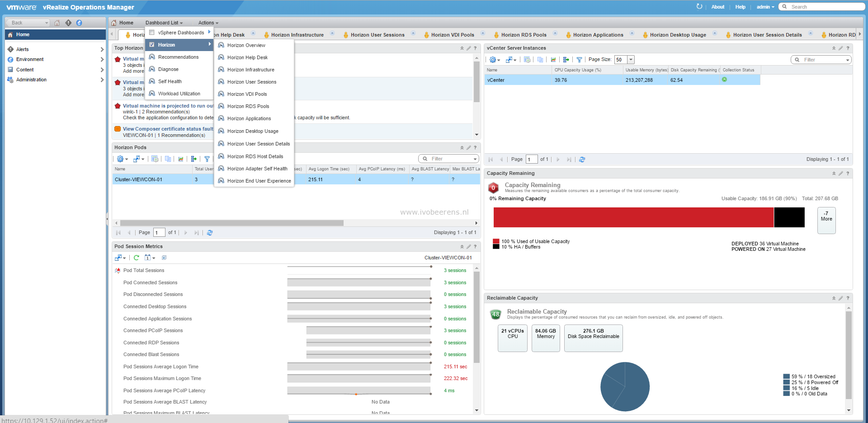Click vCenter page number field
The width and height of the screenshot is (868, 423).
[532, 159]
